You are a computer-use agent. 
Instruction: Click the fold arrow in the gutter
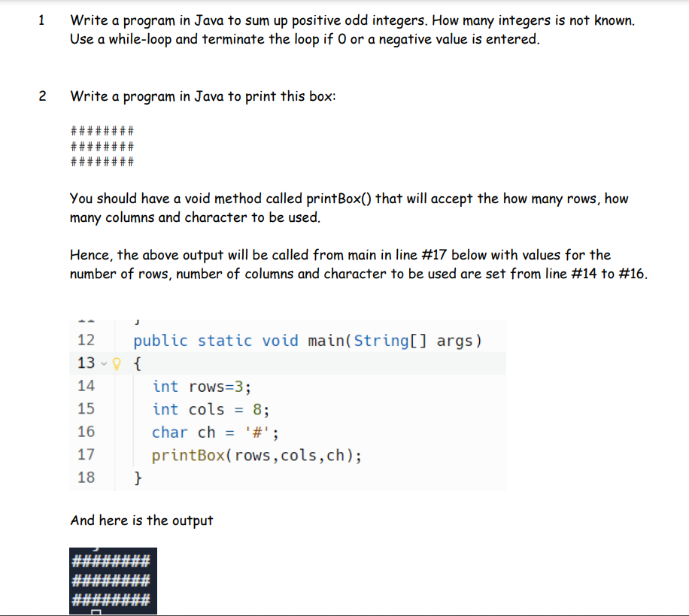102,363
